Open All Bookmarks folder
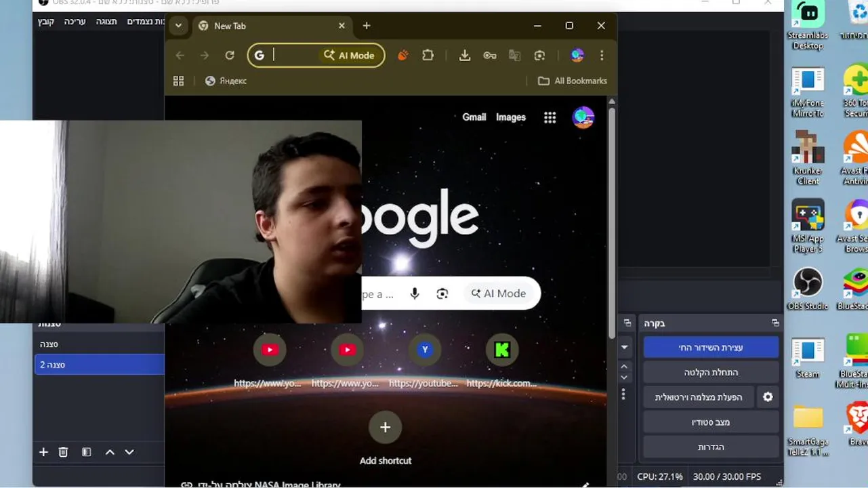Screen dimensions: 868x488 (573, 81)
